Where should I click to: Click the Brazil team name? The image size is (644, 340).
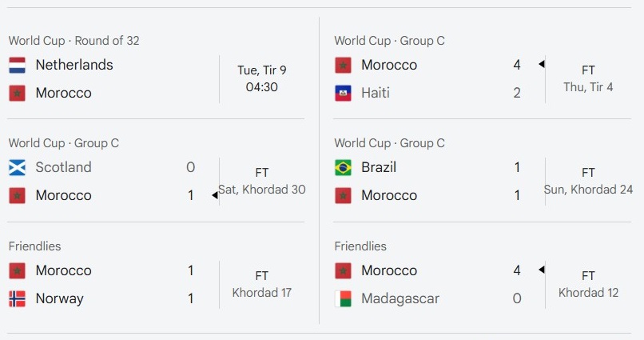click(379, 167)
